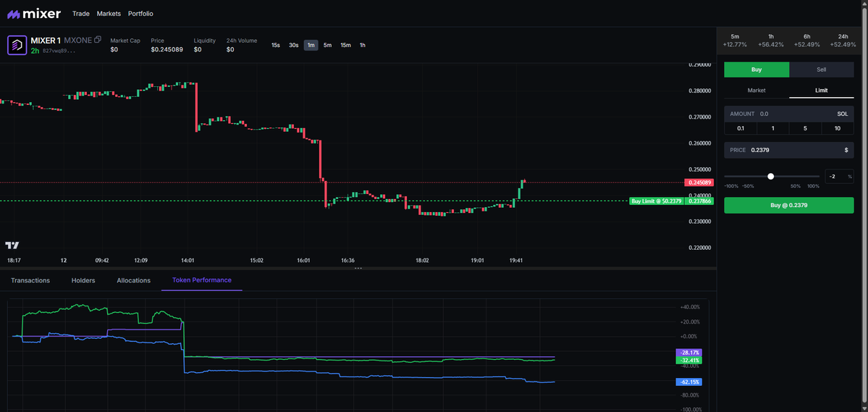Click the Buy @ 0.2379 button
The width and height of the screenshot is (868, 412).
[x=789, y=206]
